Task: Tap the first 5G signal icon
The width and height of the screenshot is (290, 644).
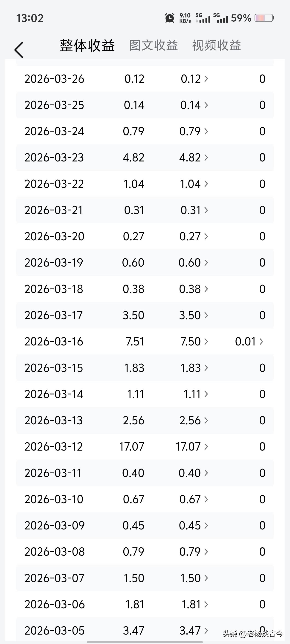Action: click(x=203, y=18)
